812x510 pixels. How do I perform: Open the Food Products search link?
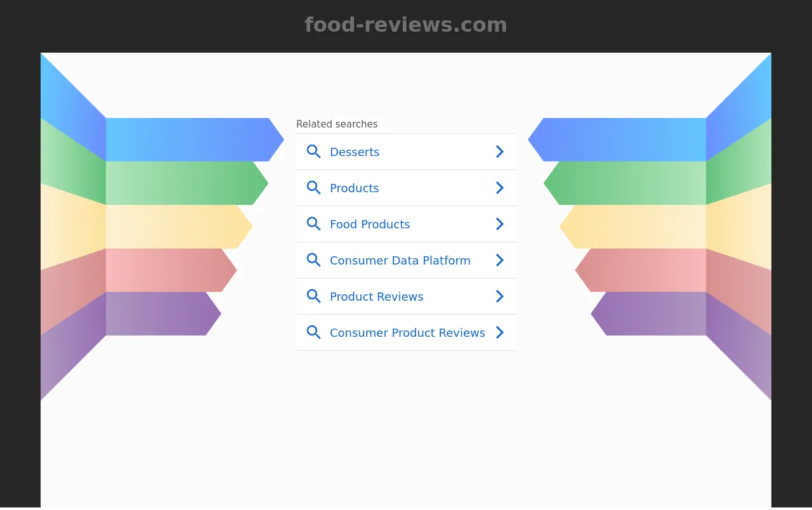(370, 225)
